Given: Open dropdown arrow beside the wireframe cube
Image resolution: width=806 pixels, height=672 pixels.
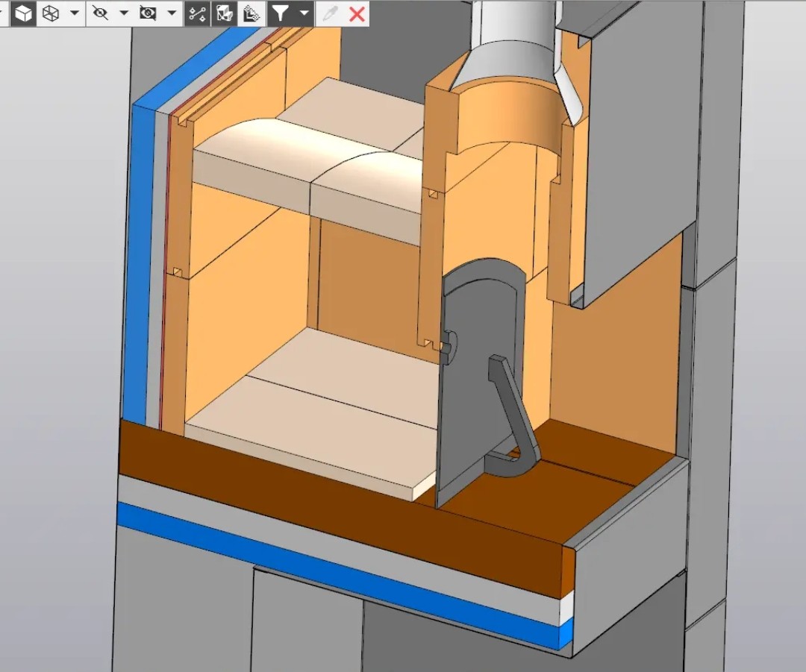Looking at the screenshot, I should [x=74, y=13].
